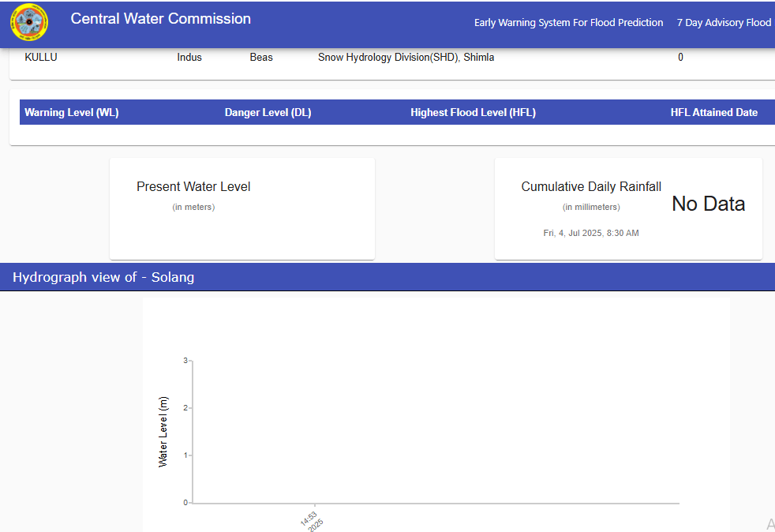Click the Central Water Commission title
Image resolution: width=775 pixels, height=532 pixels.
[x=160, y=19]
